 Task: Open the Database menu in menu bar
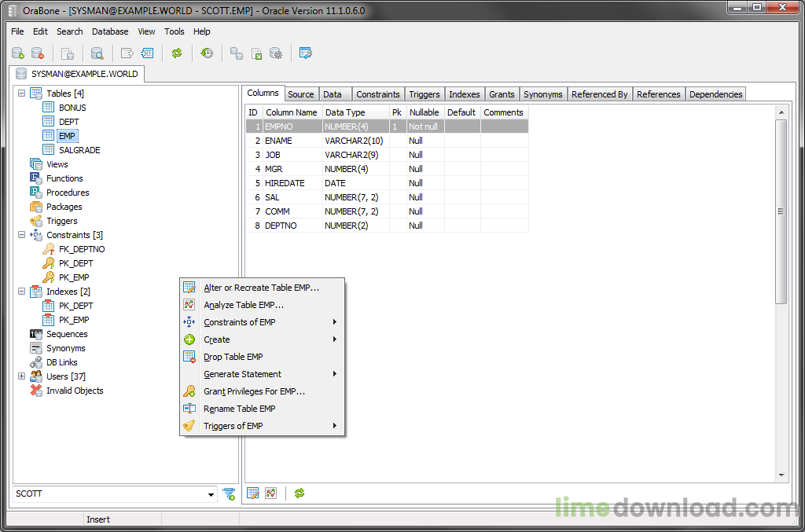(110, 31)
